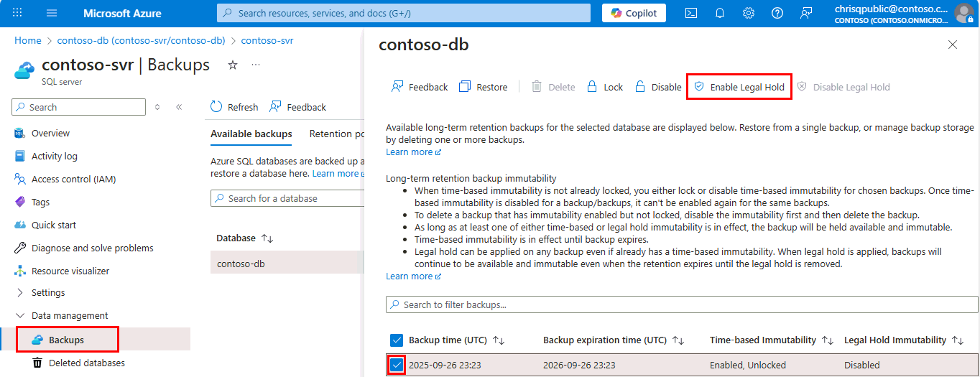Close the contoso-db panel
The image size is (980, 377).
953,45
